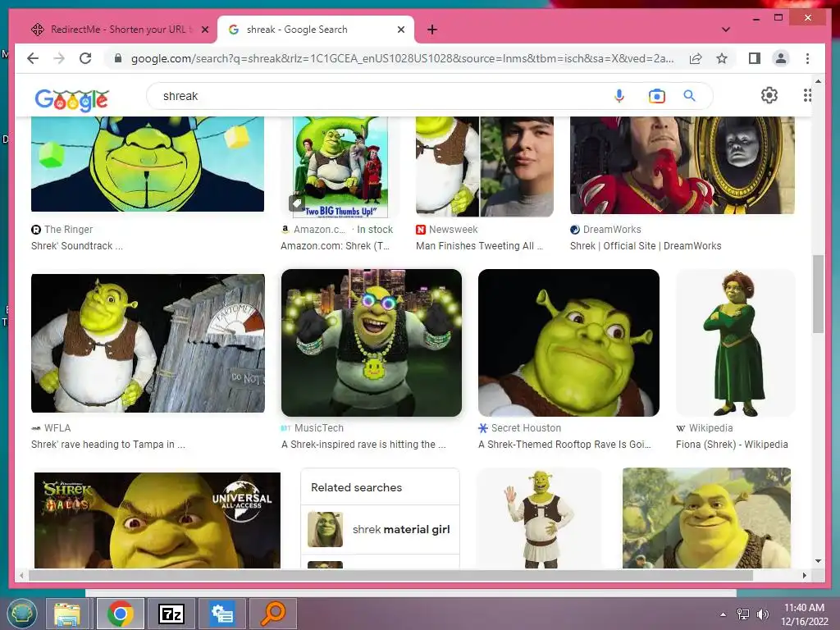Click the In stock label
The width and height of the screenshot is (840, 630).
(x=374, y=230)
